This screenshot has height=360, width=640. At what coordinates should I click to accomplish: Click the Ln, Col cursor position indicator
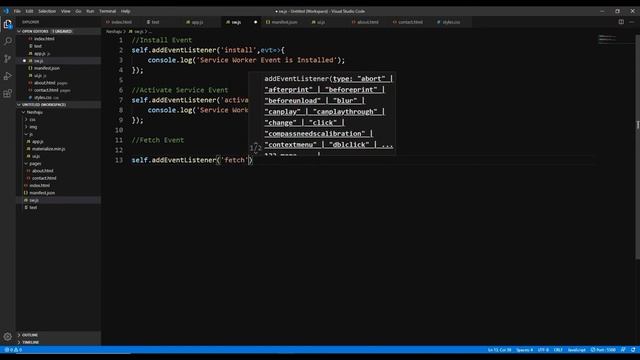[499, 350]
